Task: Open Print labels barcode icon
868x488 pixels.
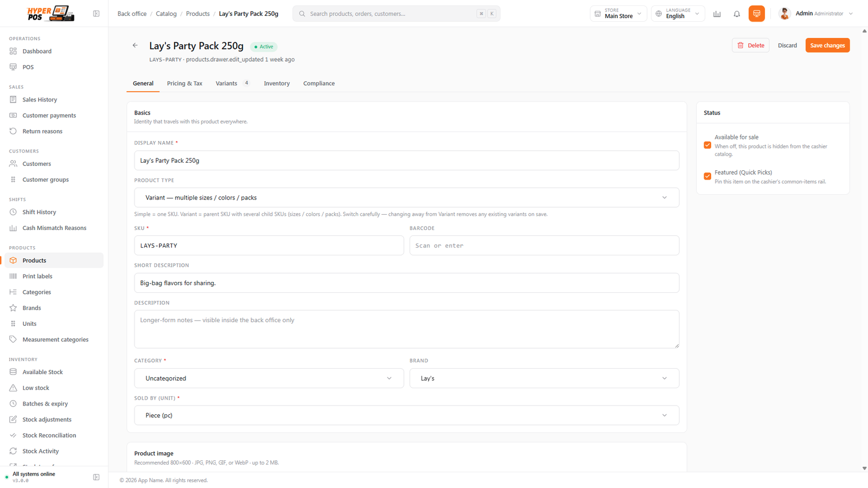Action: pyautogui.click(x=13, y=276)
